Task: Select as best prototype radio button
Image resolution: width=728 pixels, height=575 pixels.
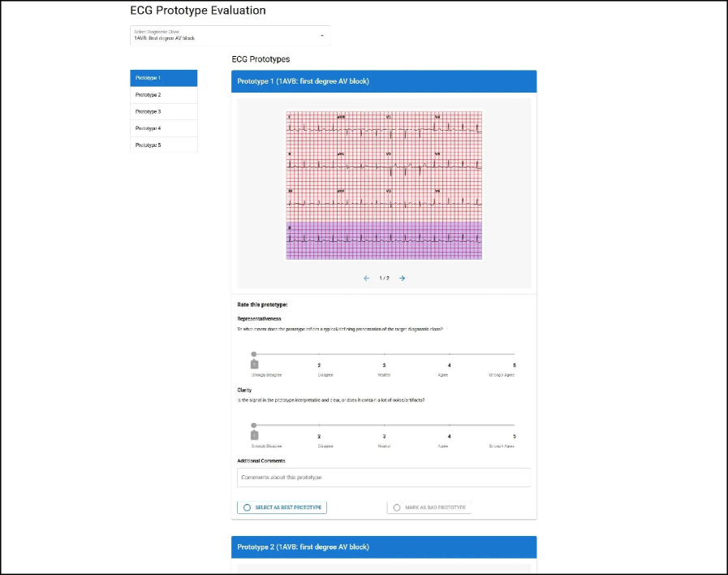Action: pyautogui.click(x=248, y=508)
